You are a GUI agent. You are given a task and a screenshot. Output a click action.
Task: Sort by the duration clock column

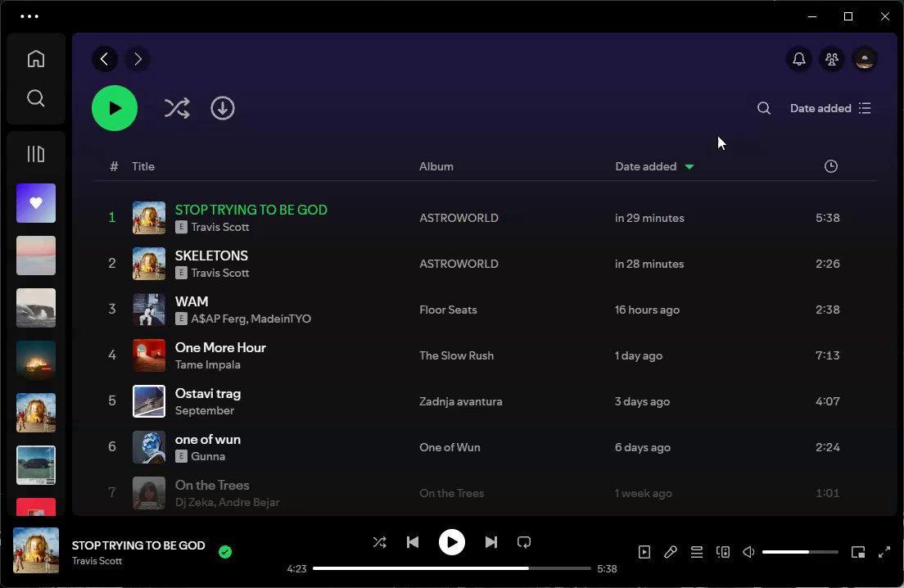tap(831, 166)
